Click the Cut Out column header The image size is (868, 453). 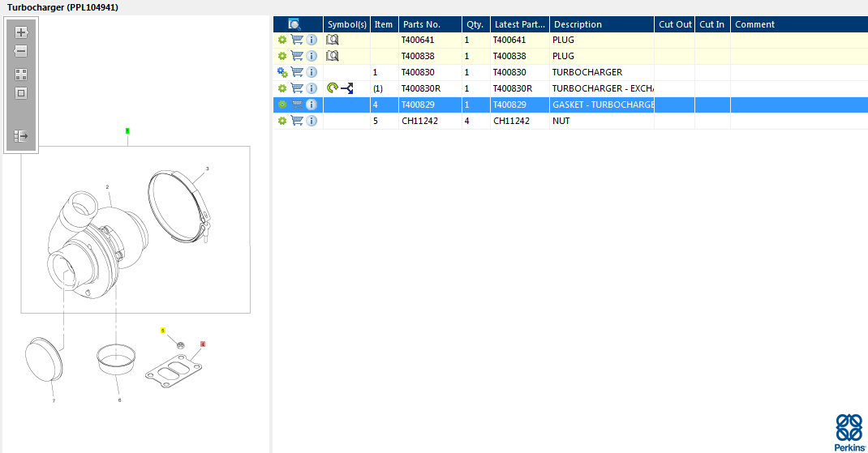(x=674, y=24)
